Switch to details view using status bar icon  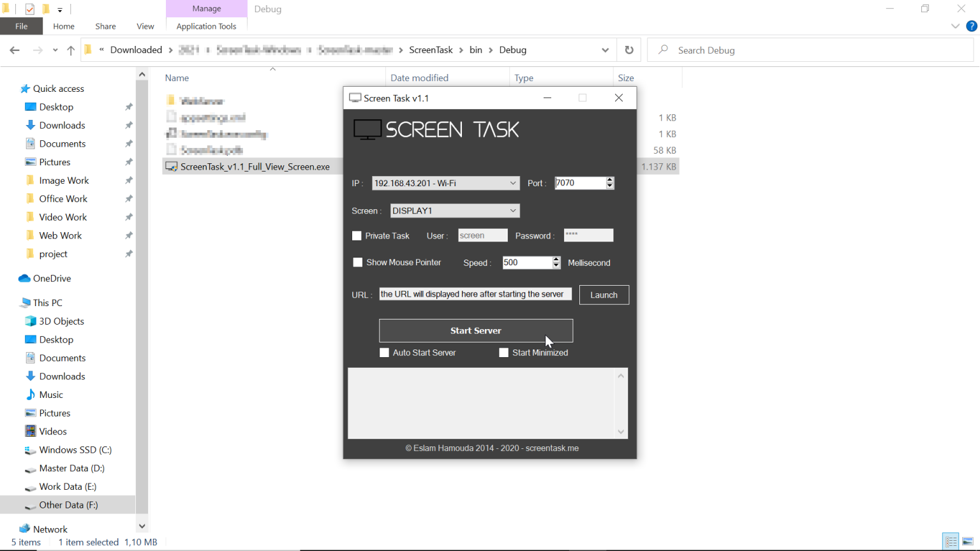[951, 541]
